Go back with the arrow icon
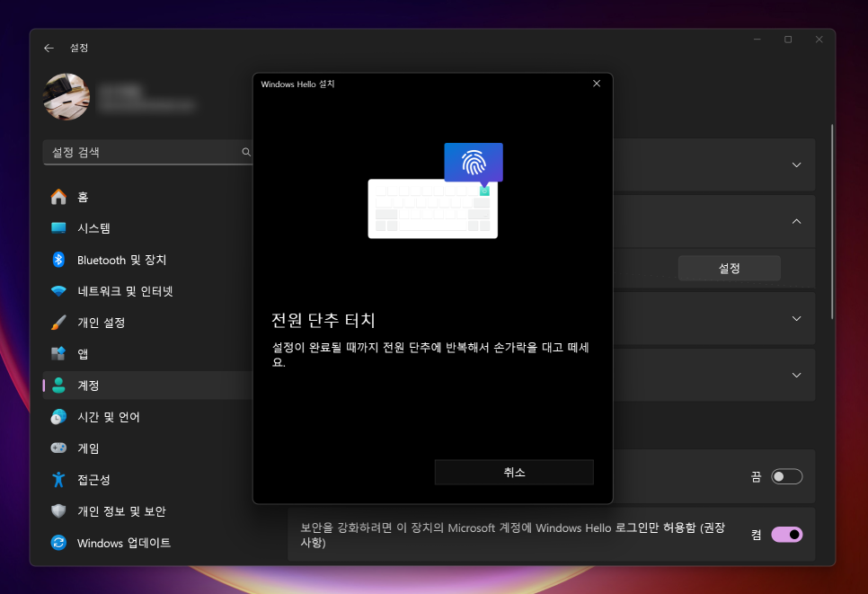 (49, 49)
